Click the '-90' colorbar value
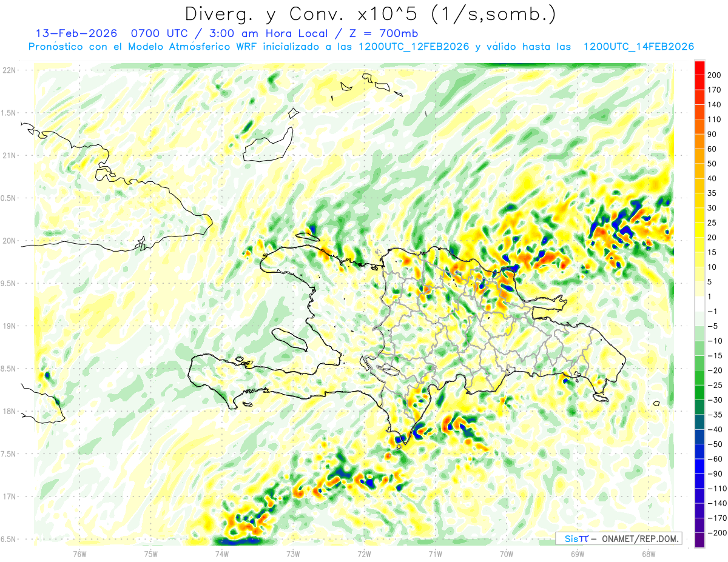The image size is (728, 562). pos(715,473)
